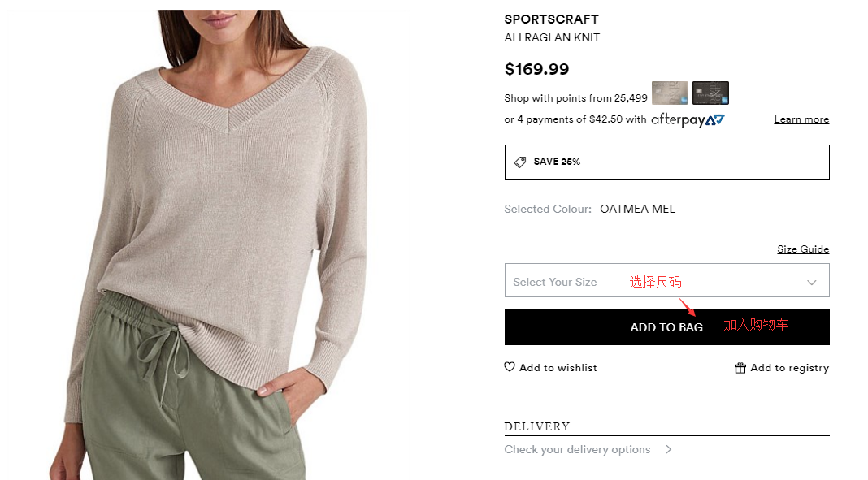Open Check your delivery options
Viewport: 868px width, 480px height.
click(x=577, y=449)
